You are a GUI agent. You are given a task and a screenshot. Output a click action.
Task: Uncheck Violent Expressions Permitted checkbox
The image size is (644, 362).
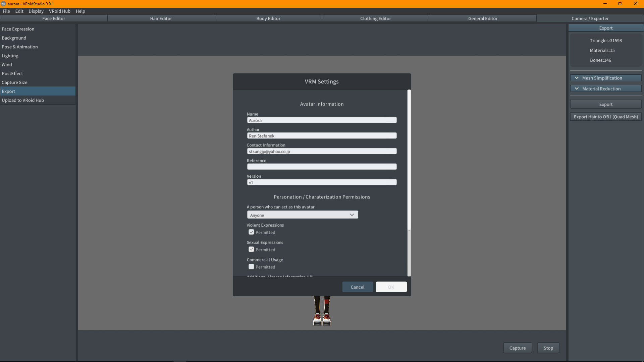(251, 232)
